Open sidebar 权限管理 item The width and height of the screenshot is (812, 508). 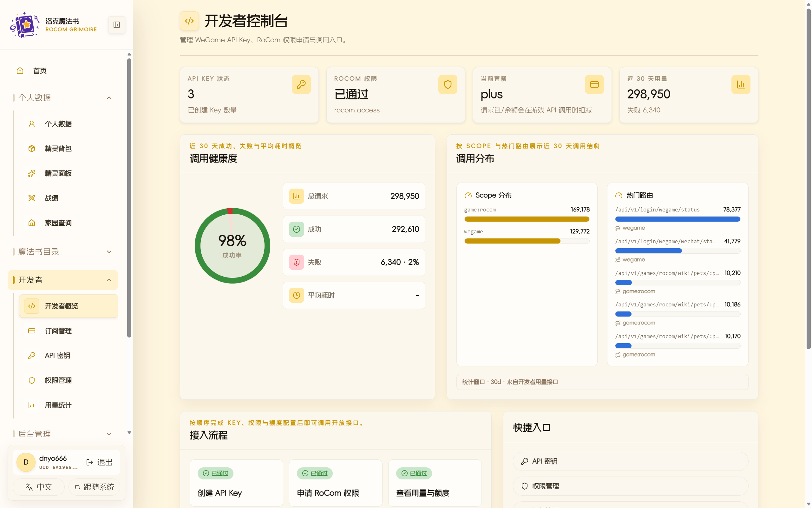69,380
